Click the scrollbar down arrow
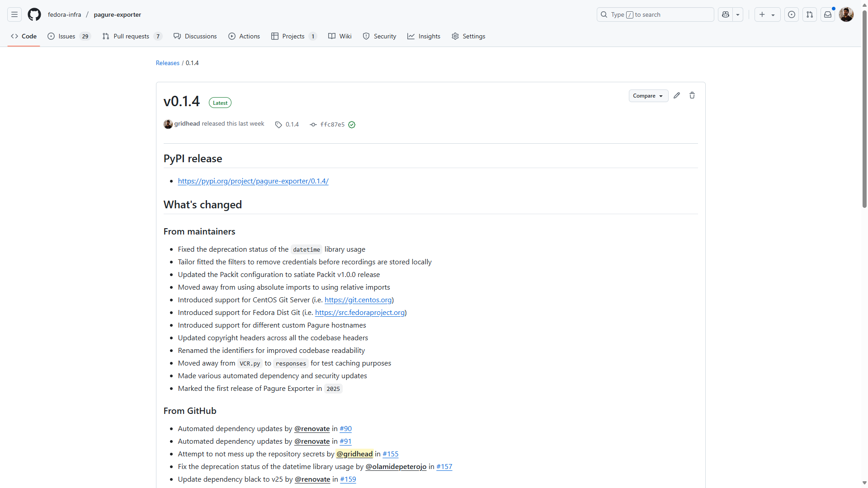The image size is (868, 488). [x=864, y=483]
